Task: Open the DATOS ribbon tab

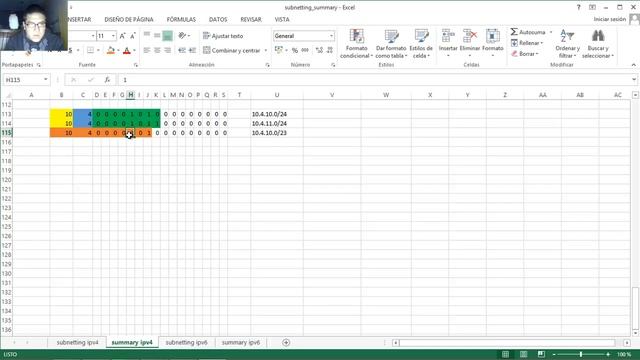Action: [x=218, y=19]
